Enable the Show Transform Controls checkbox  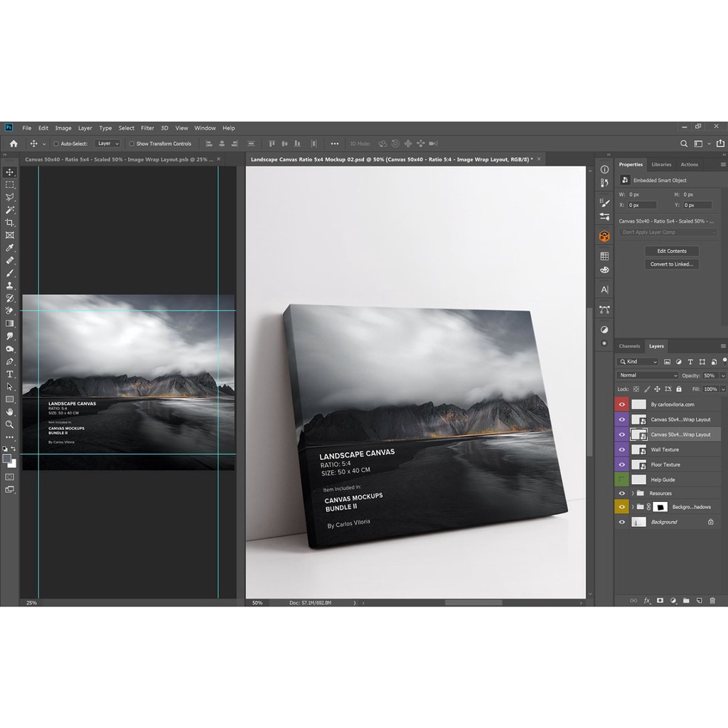[x=132, y=144]
